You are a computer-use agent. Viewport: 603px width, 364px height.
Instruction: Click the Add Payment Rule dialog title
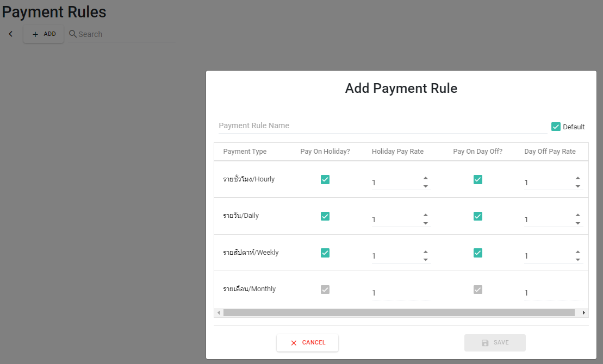click(401, 89)
